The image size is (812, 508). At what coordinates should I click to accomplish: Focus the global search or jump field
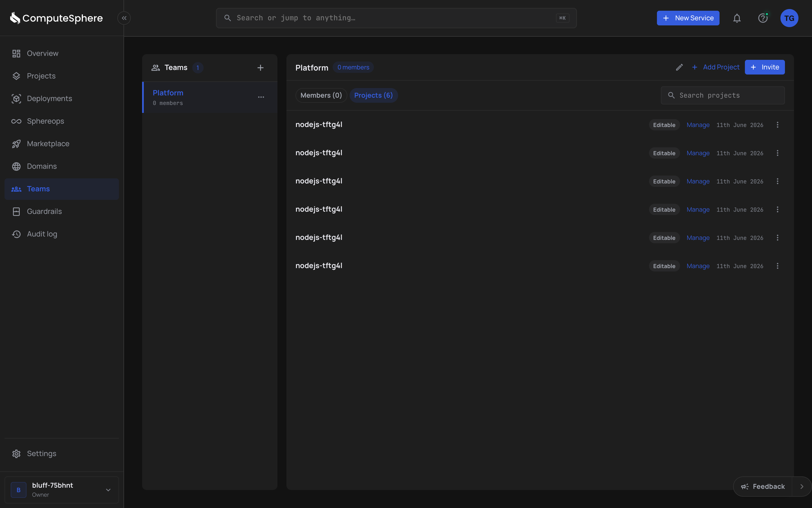tap(396, 18)
